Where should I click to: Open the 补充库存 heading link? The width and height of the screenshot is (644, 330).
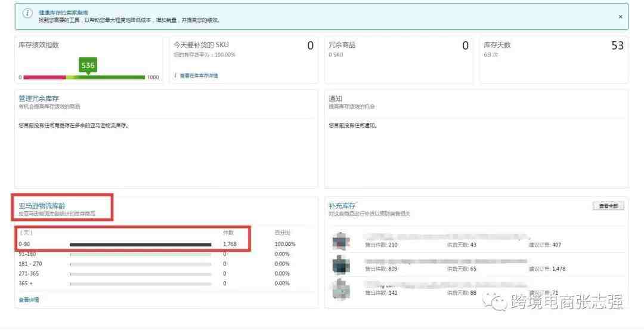pyautogui.click(x=342, y=206)
